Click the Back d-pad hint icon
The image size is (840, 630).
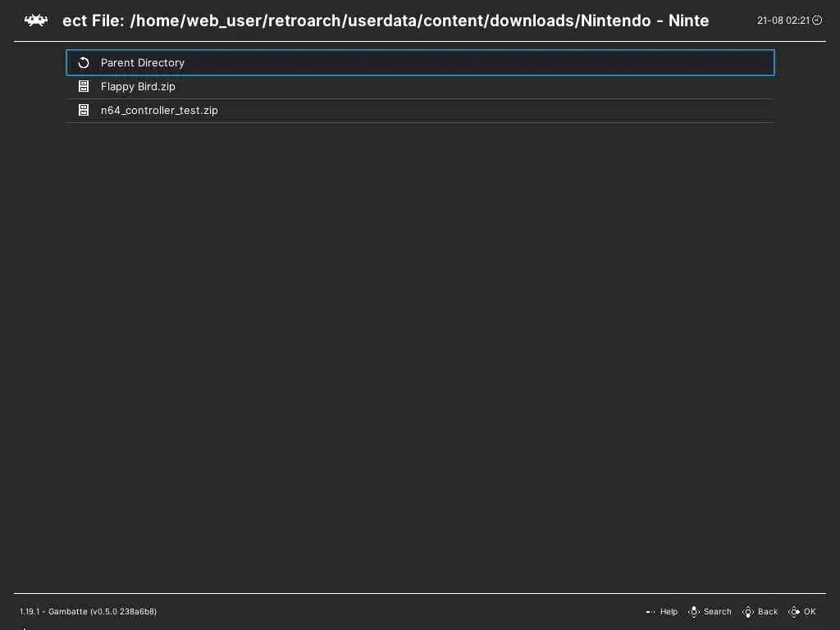pos(748,612)
